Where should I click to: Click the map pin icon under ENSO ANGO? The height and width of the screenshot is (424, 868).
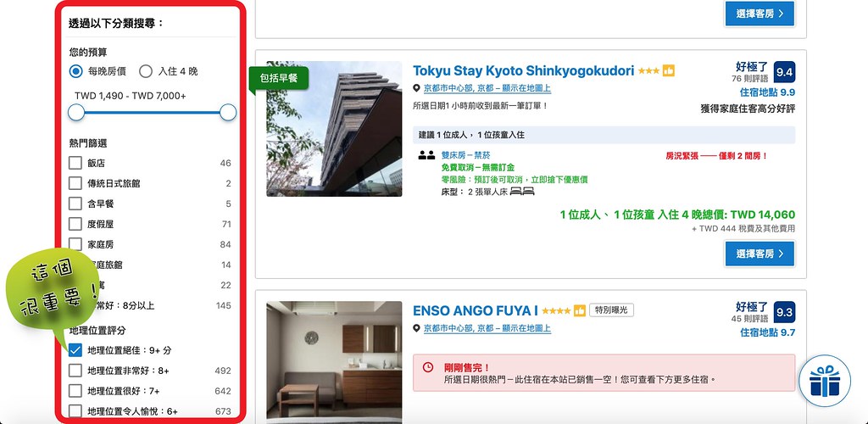click(x=417, y=328)
